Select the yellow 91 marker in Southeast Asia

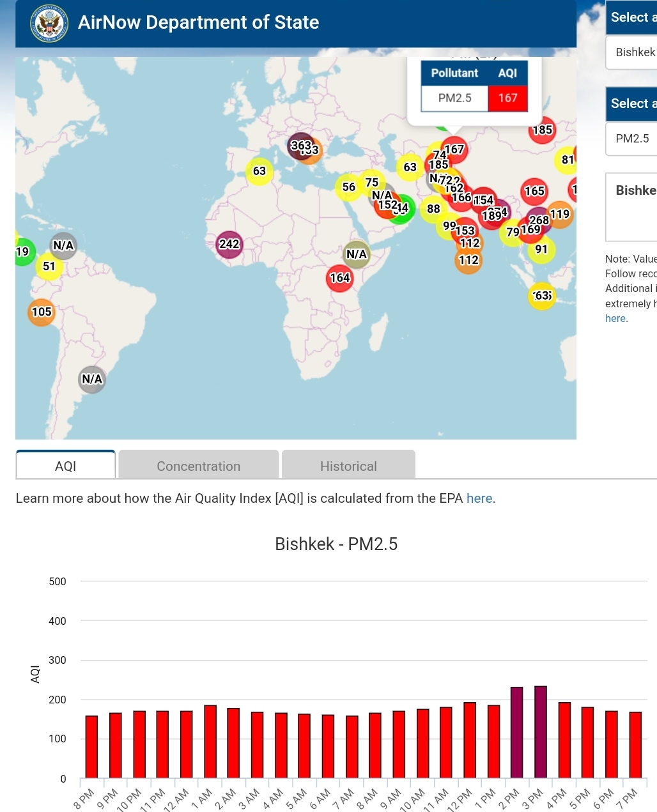point(541,250)
